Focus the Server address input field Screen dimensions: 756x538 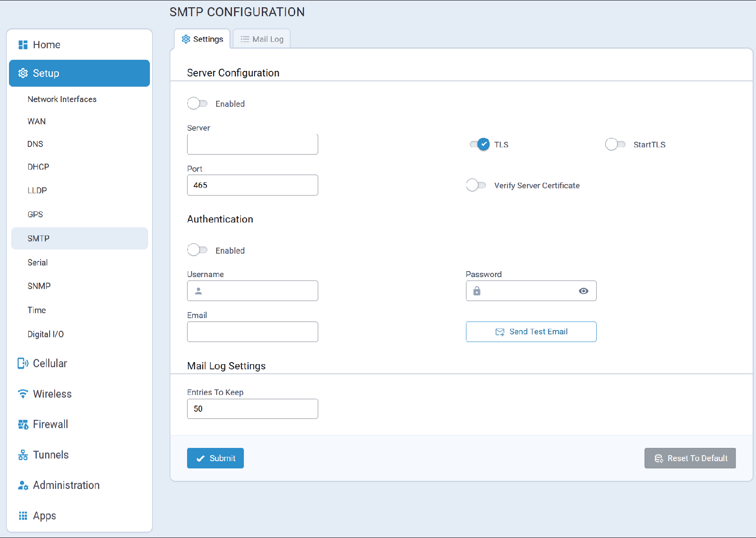(x=252, y=145)
